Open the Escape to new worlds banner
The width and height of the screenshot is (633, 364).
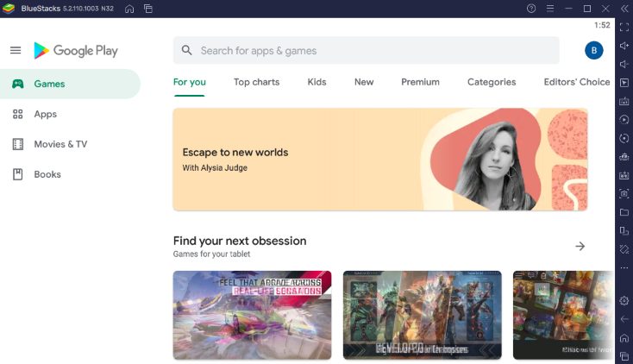380,160
